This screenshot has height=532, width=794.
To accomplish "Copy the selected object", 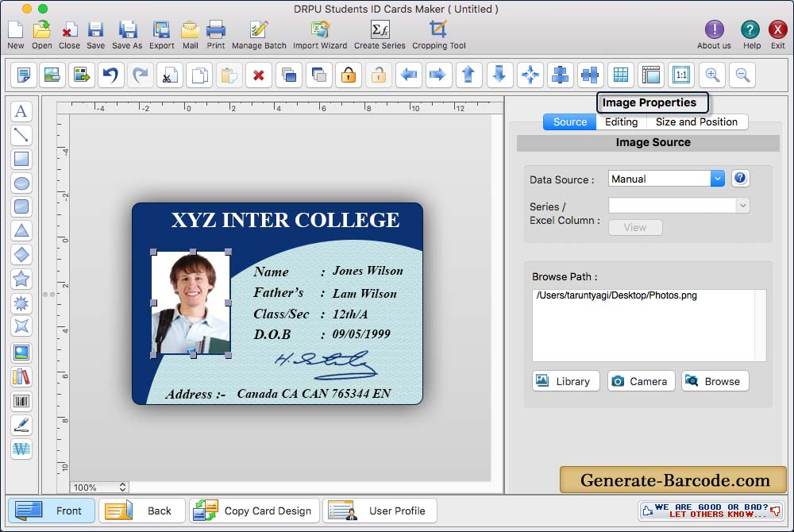I will coord(199,75).
